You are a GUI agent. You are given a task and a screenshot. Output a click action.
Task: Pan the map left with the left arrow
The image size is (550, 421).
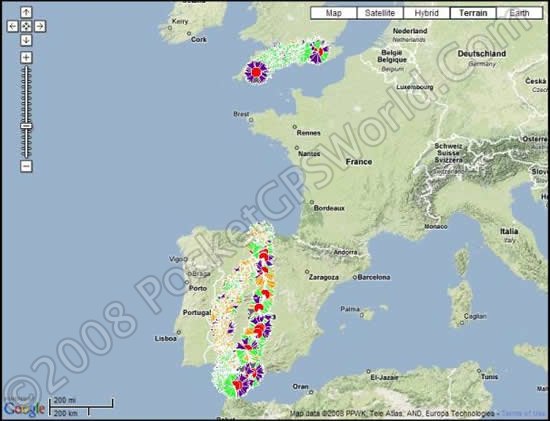click(13, 26)
